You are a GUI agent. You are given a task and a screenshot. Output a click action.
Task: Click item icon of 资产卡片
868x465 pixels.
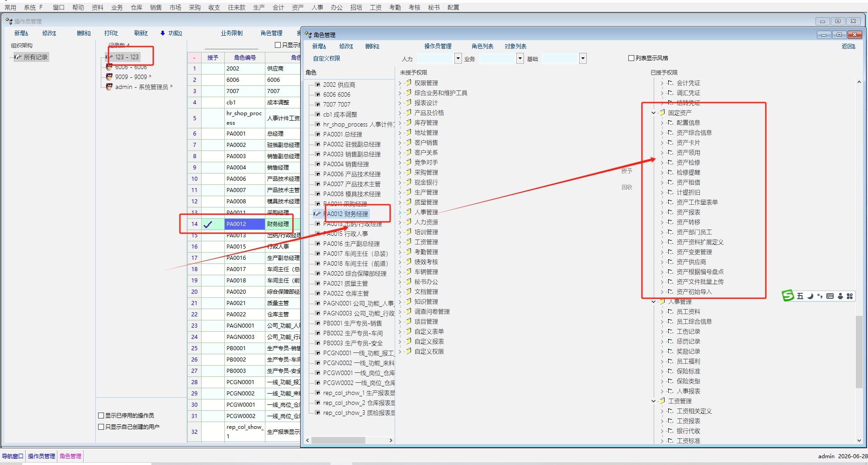670,142
